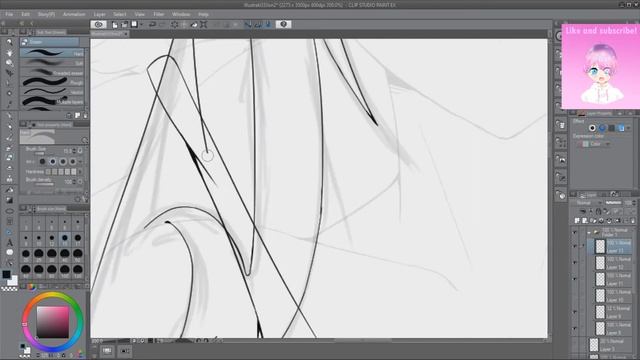The image size is (640, 360).
Task: Open the Animation menu
Action: (x=74, y=14)
